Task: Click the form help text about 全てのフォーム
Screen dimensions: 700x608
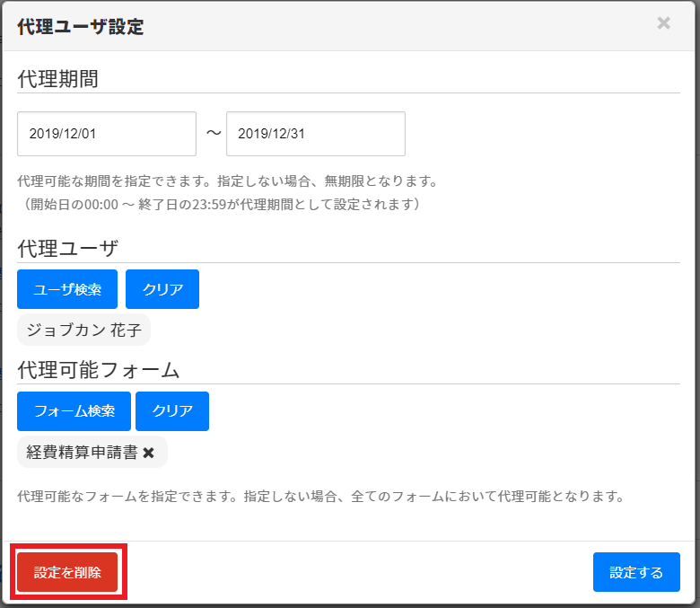Action: [320, 496]
